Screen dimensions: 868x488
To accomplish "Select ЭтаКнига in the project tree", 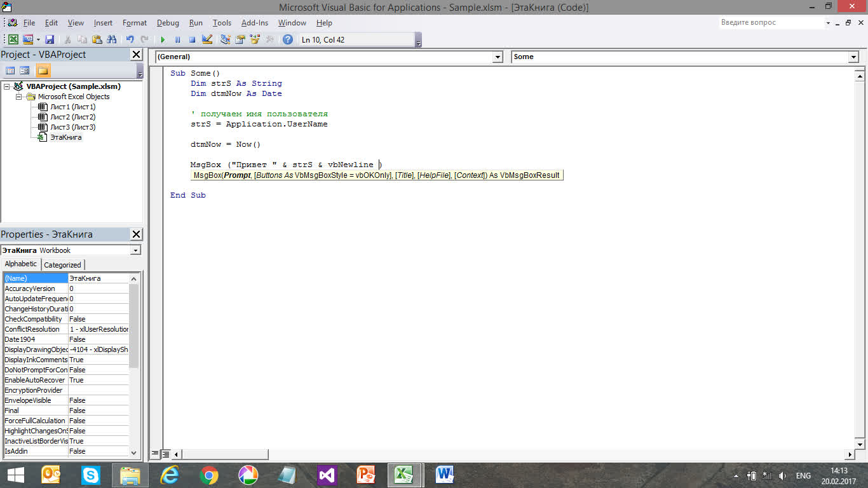I will (65, 137).
